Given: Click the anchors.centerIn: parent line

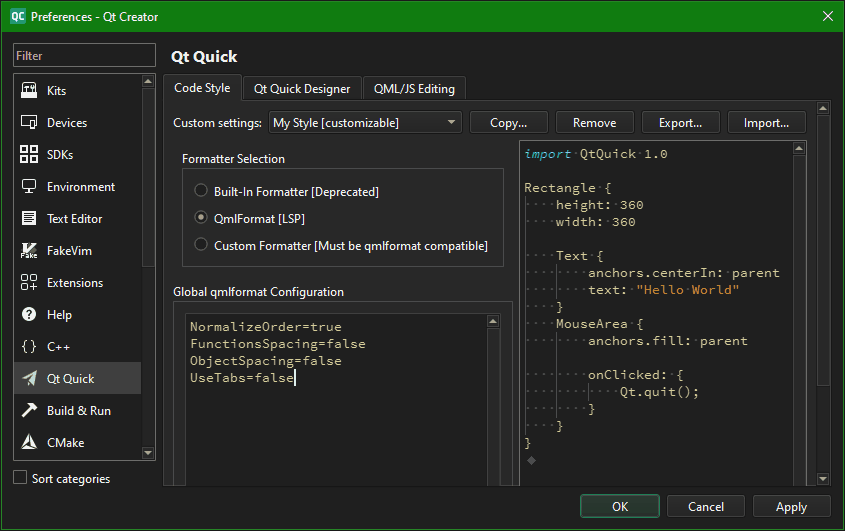Looking at the screenshot, I should coord(683,273).
